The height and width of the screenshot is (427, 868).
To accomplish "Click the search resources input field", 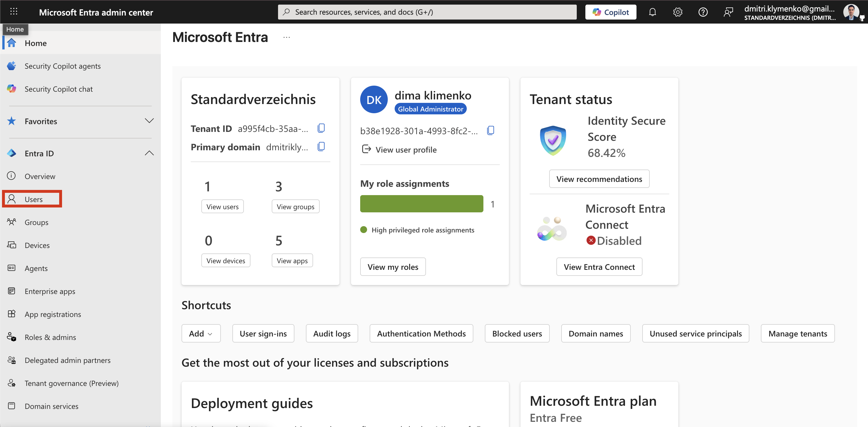I will 427,12.
